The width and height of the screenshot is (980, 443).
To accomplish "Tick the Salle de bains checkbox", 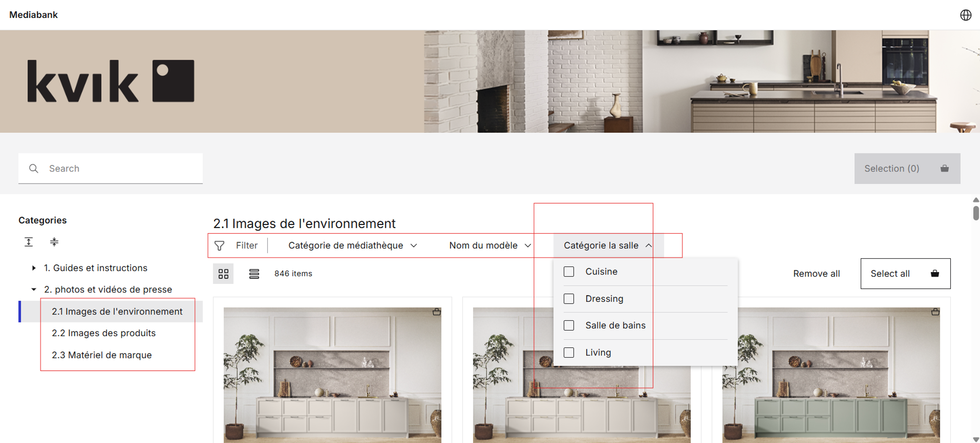I will 569,325.
